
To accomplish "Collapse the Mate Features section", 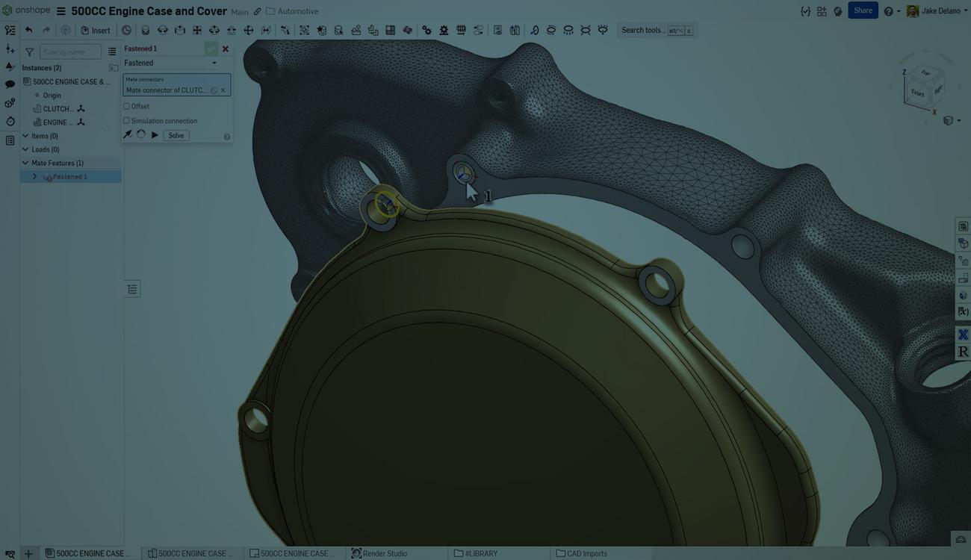I will pos(25,162).
